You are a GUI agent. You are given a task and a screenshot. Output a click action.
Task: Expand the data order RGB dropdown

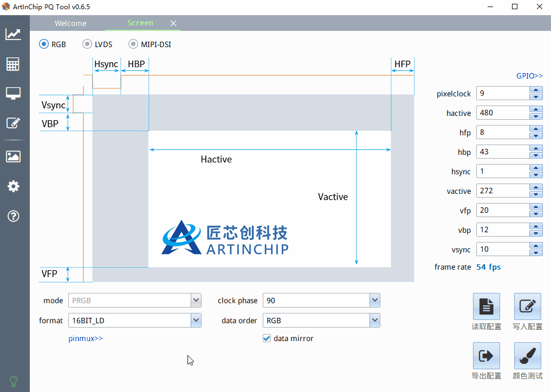pyautogui.click(x=374, y=321)
